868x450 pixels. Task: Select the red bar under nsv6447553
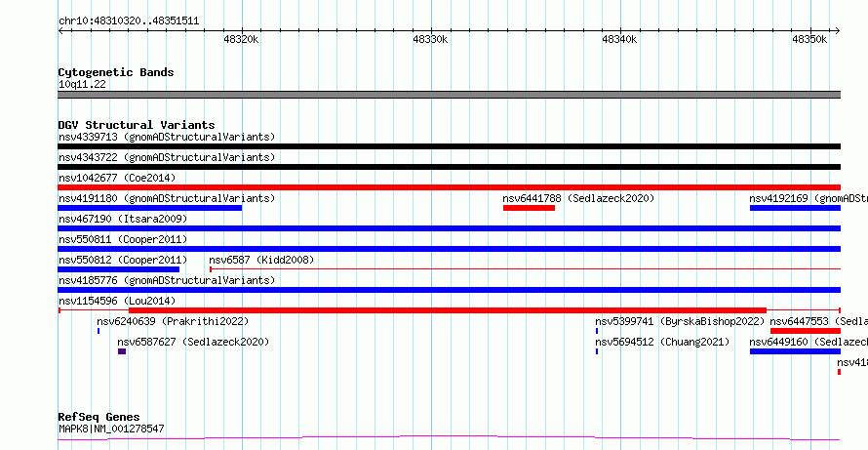coord(806,331)
